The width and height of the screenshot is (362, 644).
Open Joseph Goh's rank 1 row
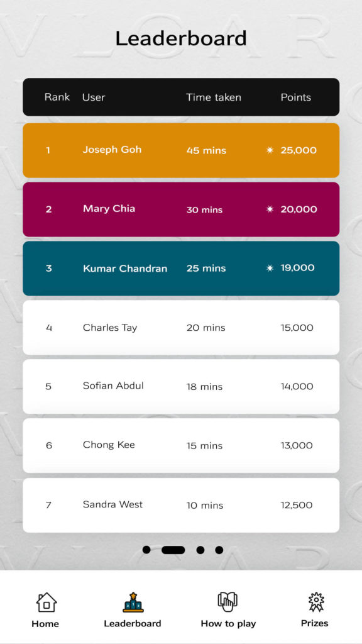(181, 150)
